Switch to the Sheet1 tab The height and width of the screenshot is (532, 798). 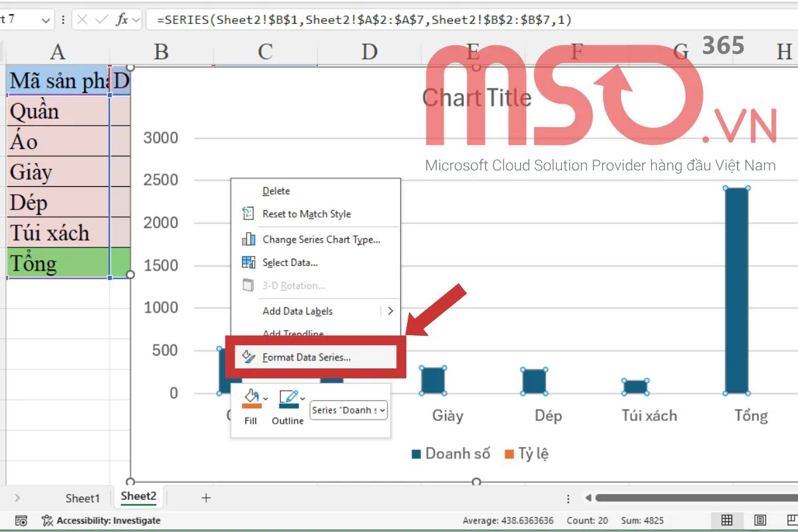click(82, 497)
